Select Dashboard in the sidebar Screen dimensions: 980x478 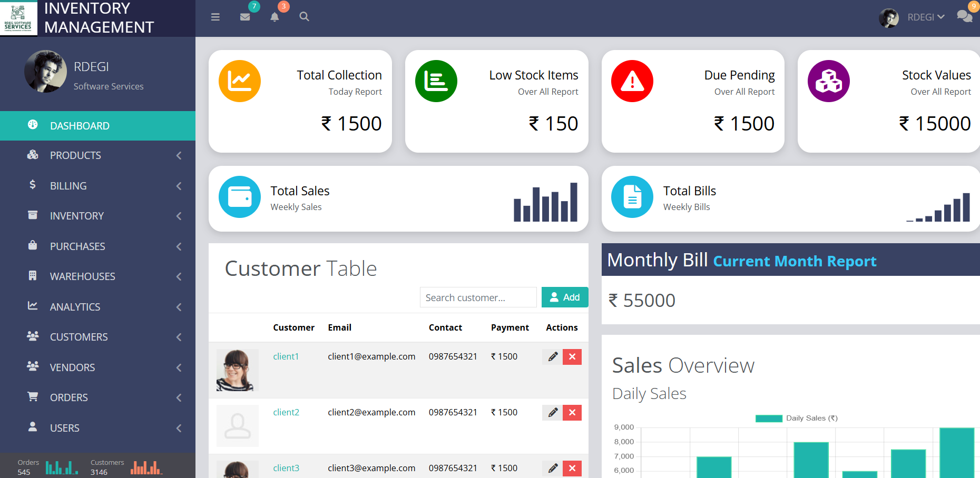pyautogui.click(x=80, y=126)
